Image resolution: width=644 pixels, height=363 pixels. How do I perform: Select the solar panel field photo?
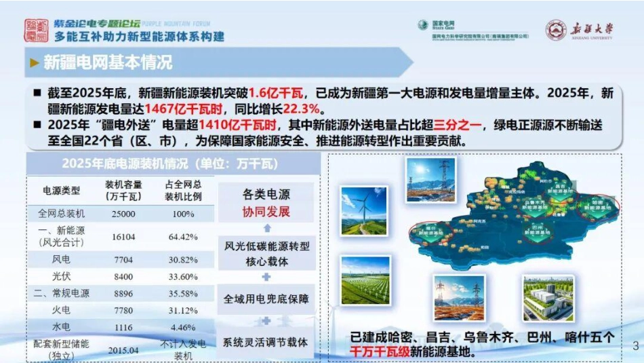coord(365,280)
